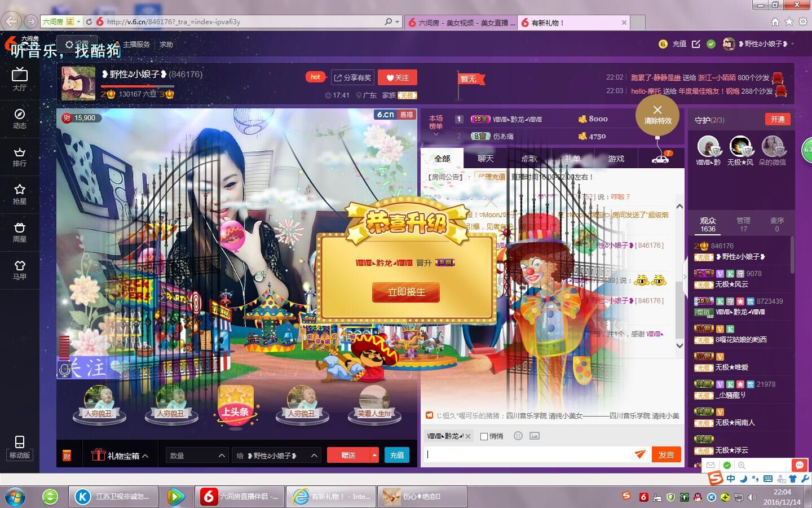Click the 发言 send message button
812x508 pixels.
[x=666, y=454]
